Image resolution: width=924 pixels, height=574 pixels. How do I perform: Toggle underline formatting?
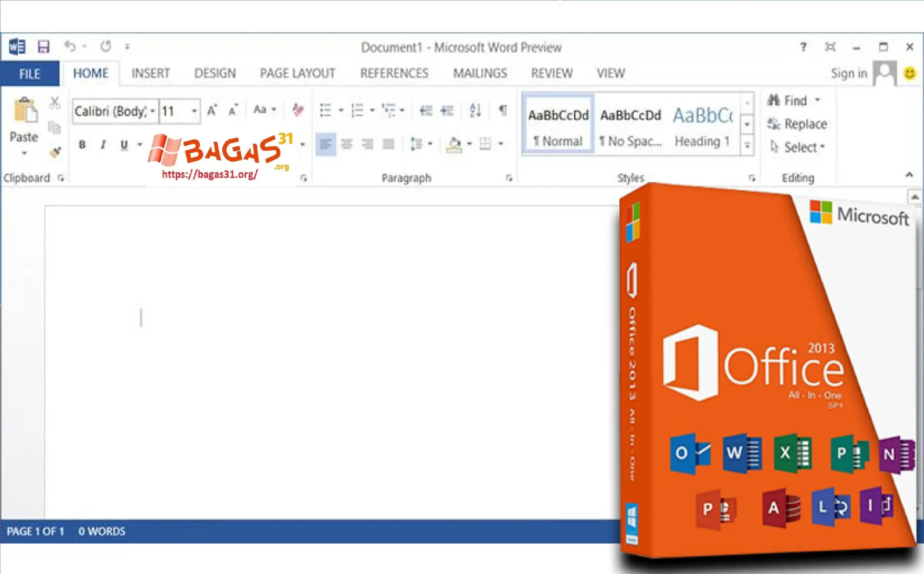[x=123, y=145]
